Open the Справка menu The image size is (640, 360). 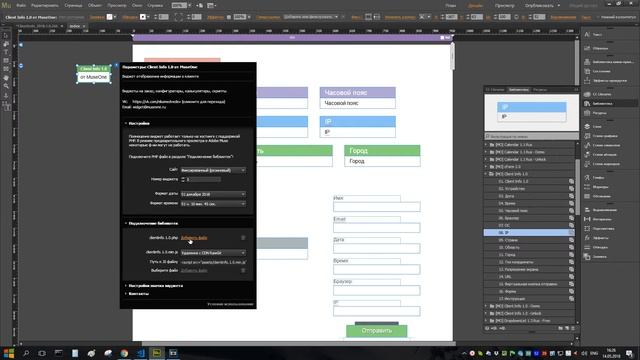click(155, 6)
